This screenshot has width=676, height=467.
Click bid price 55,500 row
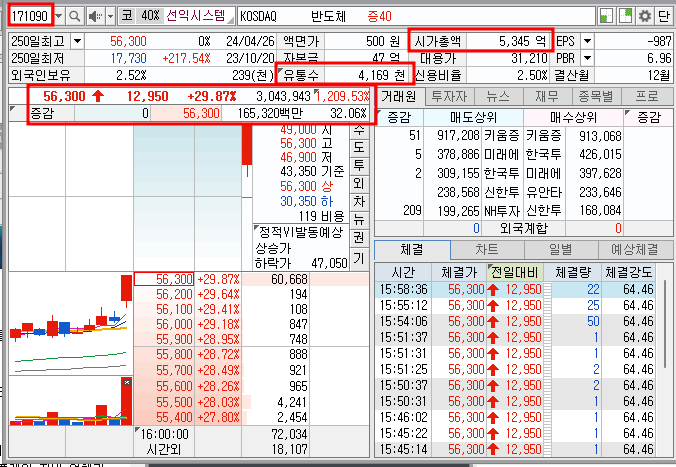coord(164,402)
